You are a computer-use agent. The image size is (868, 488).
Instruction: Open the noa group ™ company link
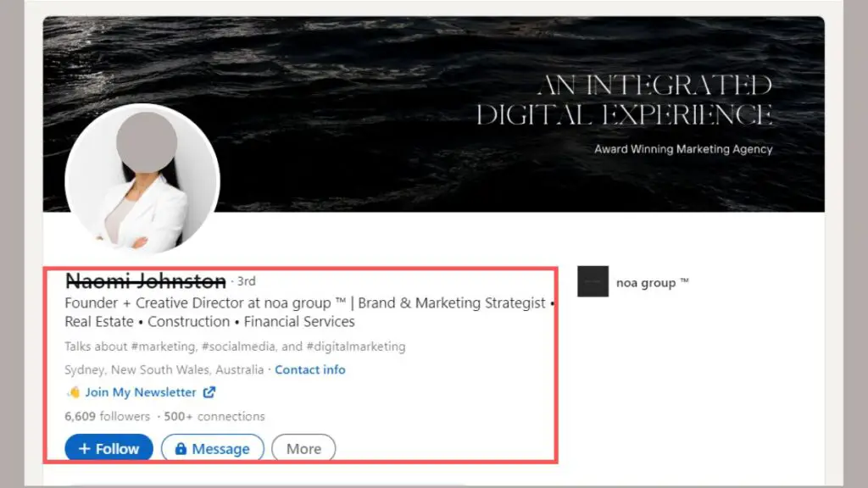coord(653,283)
